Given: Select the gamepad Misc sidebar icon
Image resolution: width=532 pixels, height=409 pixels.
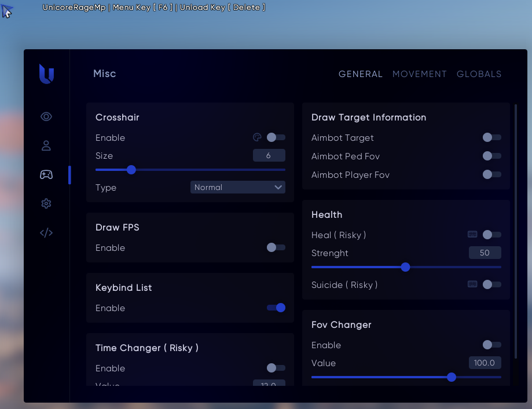Looking at the screenshot, I should point(46,174).
